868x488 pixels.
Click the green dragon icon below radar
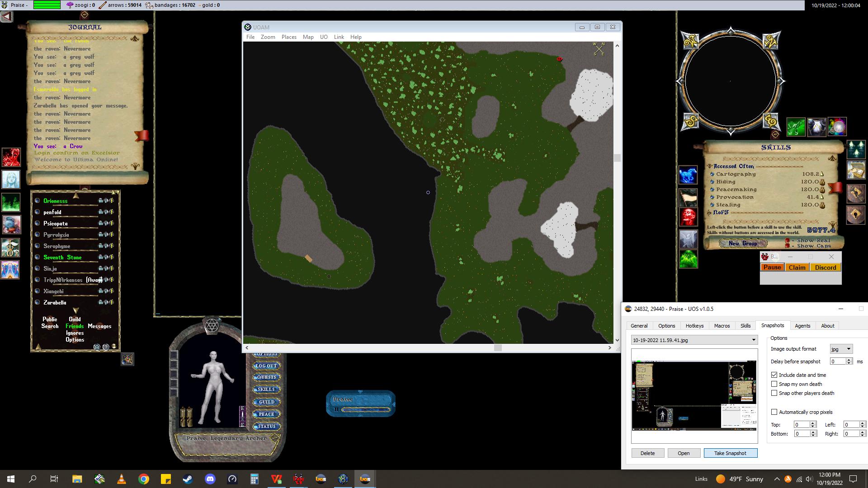[x=796, y=127]
